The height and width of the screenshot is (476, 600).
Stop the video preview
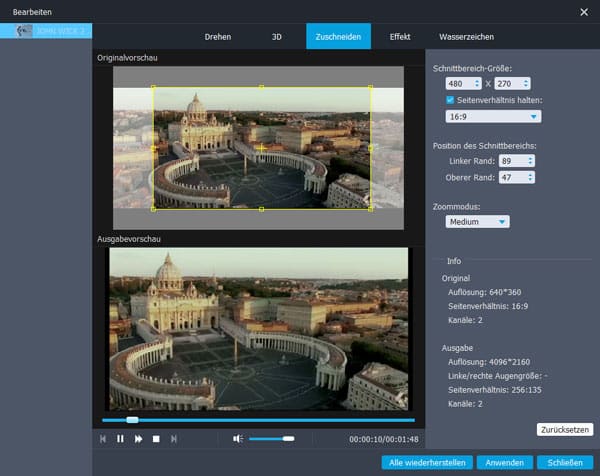156,439
